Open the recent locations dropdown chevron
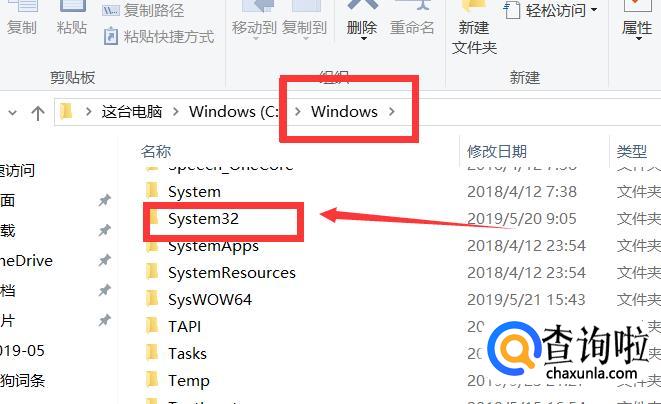Screen dimensions: 661x404 pyautogui.click(x=13, y=113)
